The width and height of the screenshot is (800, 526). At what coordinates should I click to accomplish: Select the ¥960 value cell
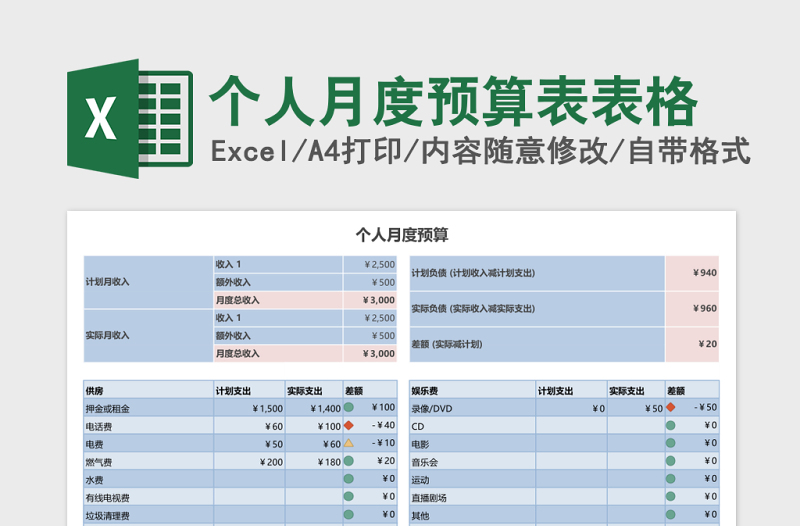692,309
